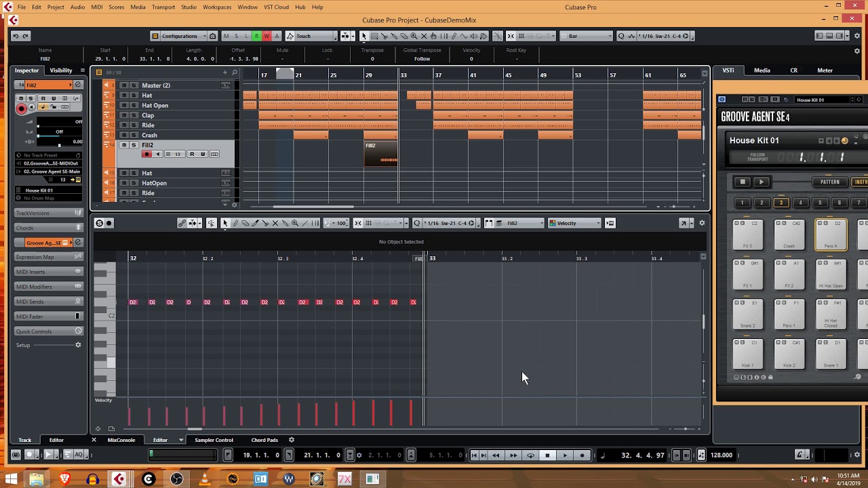Toggle Read automation R button in main toolbar
This screenshot has height=488, width=868.
[256, 36]
